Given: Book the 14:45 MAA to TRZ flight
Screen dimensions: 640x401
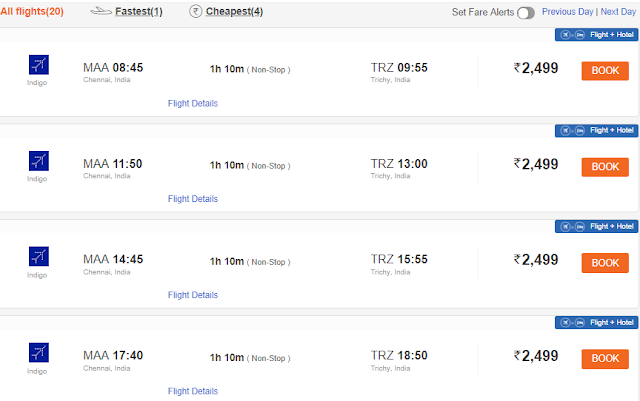Looking at the screenshot, I should pos(605,263).
